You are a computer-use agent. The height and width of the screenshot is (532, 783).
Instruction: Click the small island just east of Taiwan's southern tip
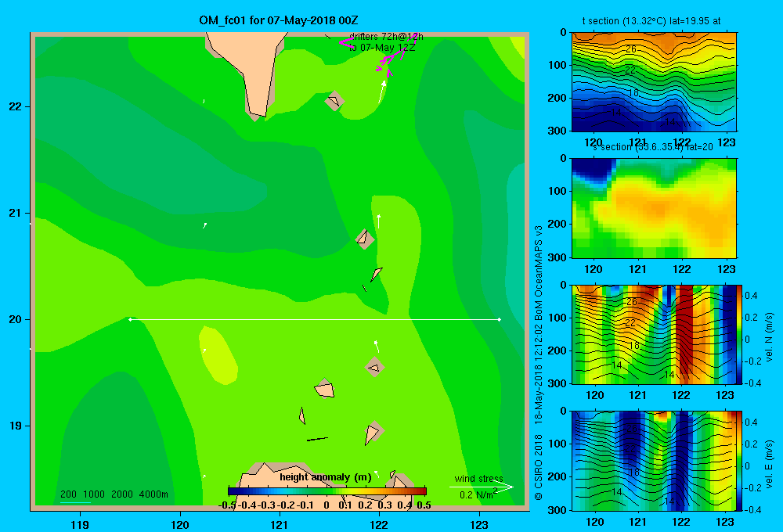pyautogui.click(x=334, y=101)
